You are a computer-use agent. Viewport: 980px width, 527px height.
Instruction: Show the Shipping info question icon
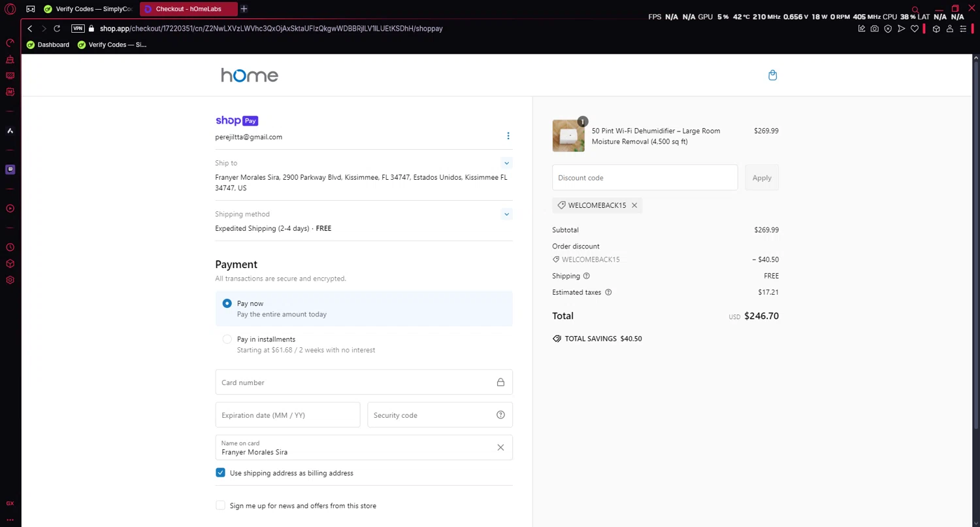(586, 276)
